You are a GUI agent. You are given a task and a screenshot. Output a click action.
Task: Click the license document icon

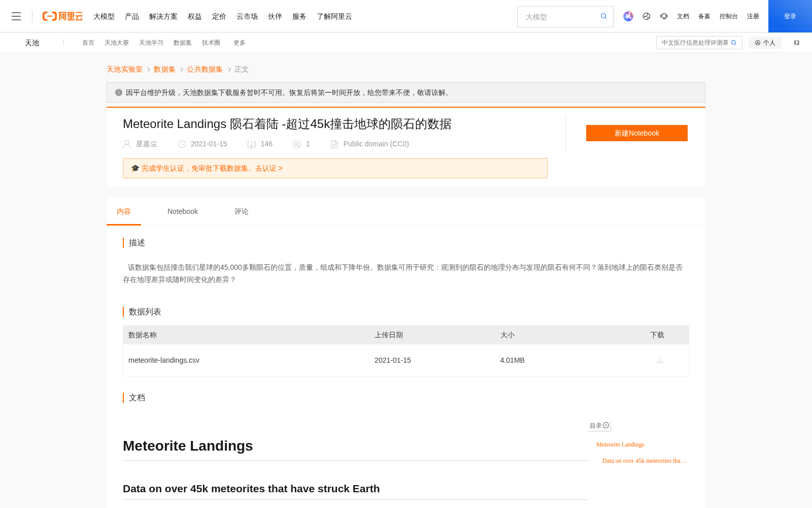334,144
